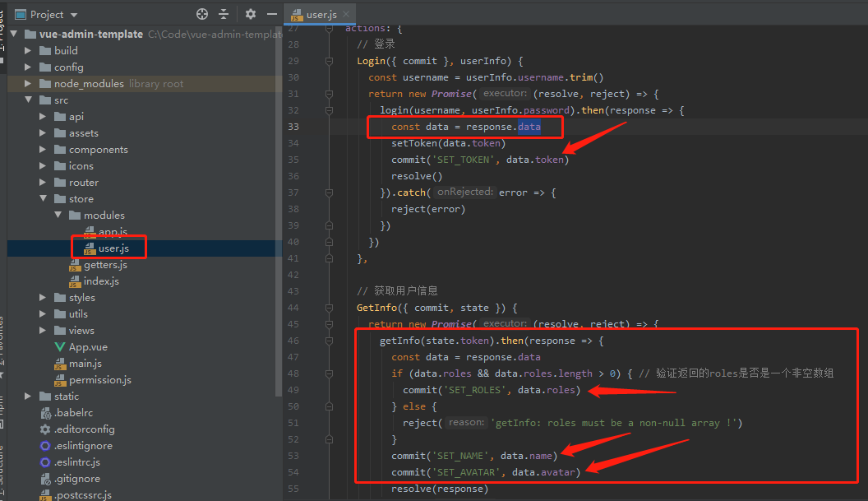Image resolution: width=868 pixels, height=501 pixels.
Task: Toggle code fold at line 46 getInfo call
Action: 330,341
